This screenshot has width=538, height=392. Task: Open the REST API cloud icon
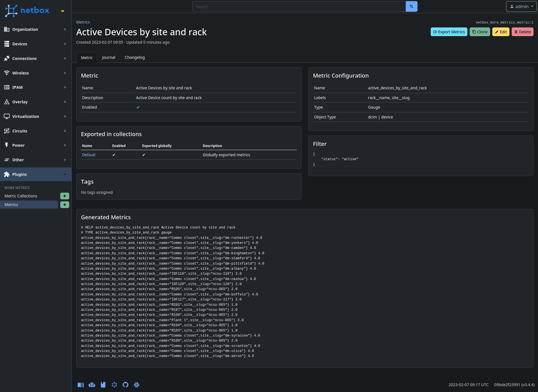(x=92, y=385)
